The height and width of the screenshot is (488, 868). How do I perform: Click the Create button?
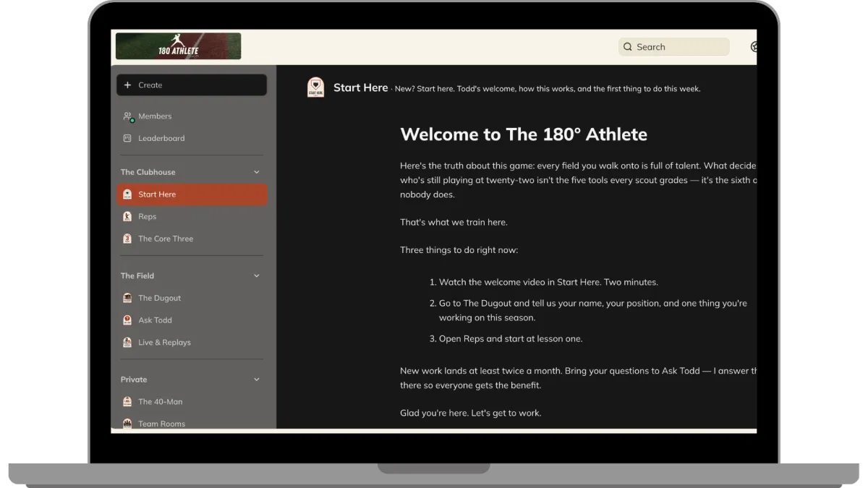point(192,85)
